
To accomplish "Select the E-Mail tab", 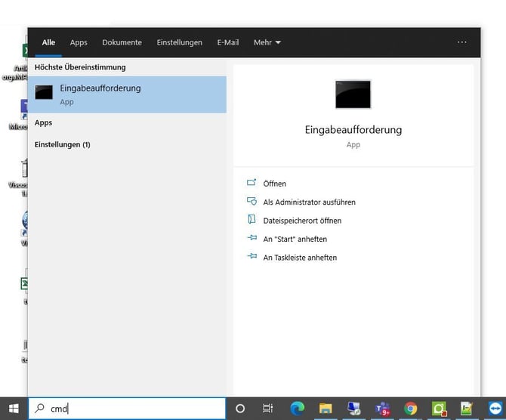I will [227, 43].
